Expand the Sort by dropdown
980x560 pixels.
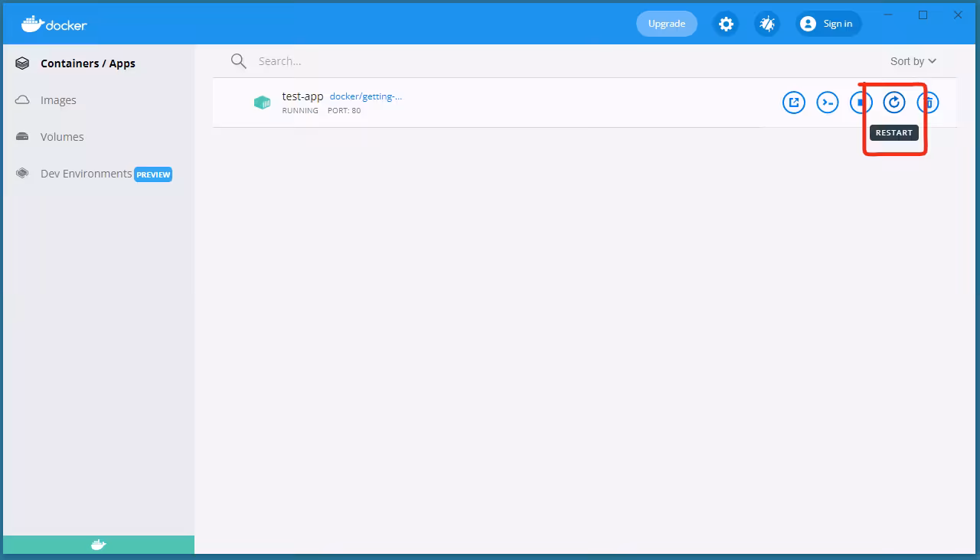pos(913,61)
